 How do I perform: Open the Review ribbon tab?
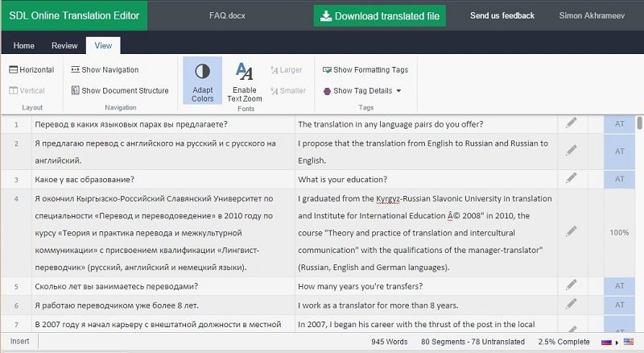64,45
